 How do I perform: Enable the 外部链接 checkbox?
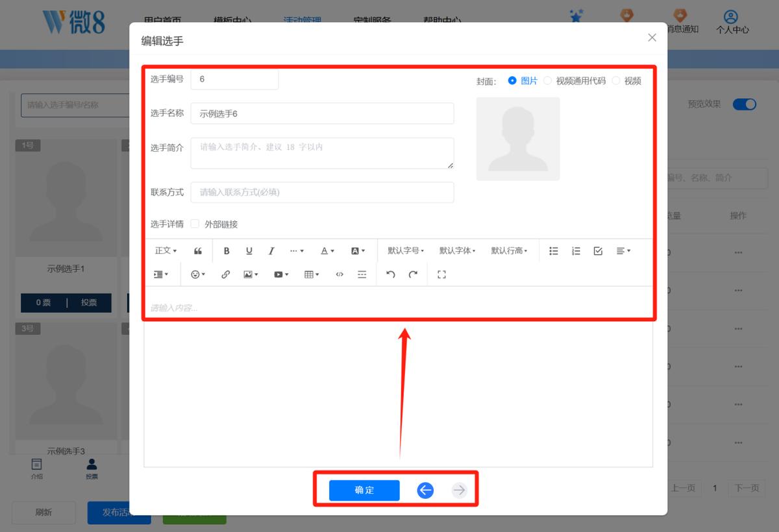click(x=195, y=224)
